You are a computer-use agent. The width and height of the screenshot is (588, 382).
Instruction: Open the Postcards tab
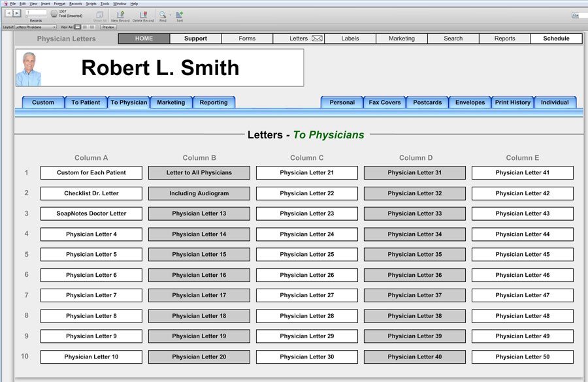click(427, 103)
